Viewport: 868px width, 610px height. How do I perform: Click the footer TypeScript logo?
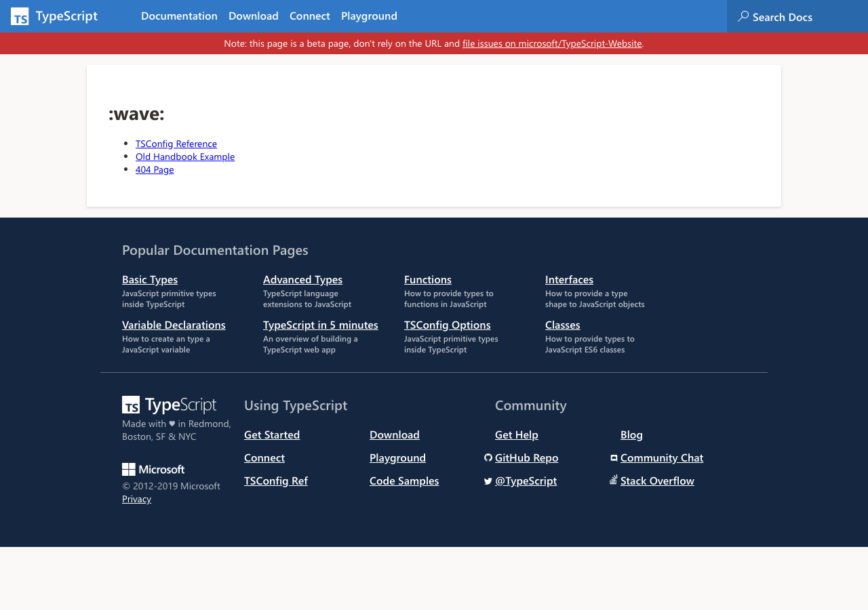(169, 405)
